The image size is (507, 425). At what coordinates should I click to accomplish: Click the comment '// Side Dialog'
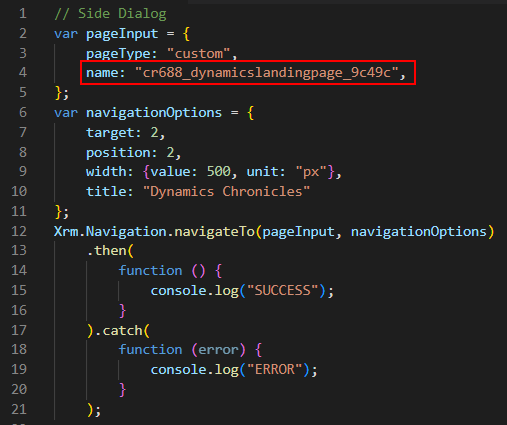[110, 14]
